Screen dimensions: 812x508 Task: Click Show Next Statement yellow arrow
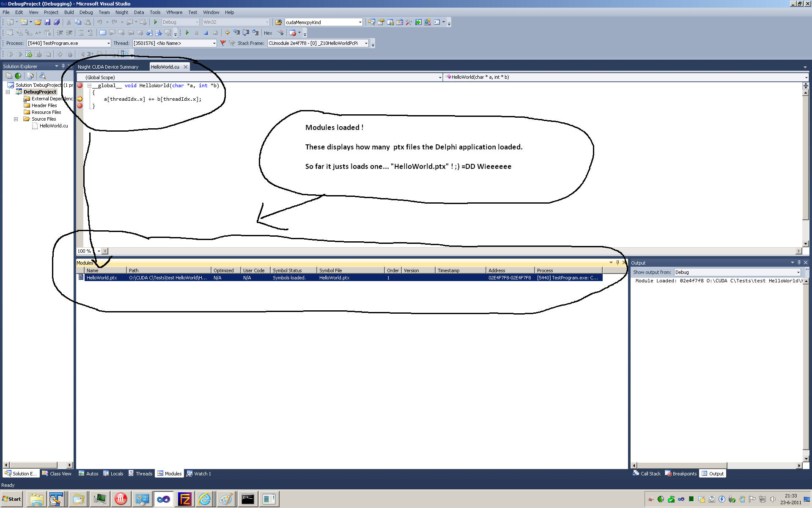(227, 33)
